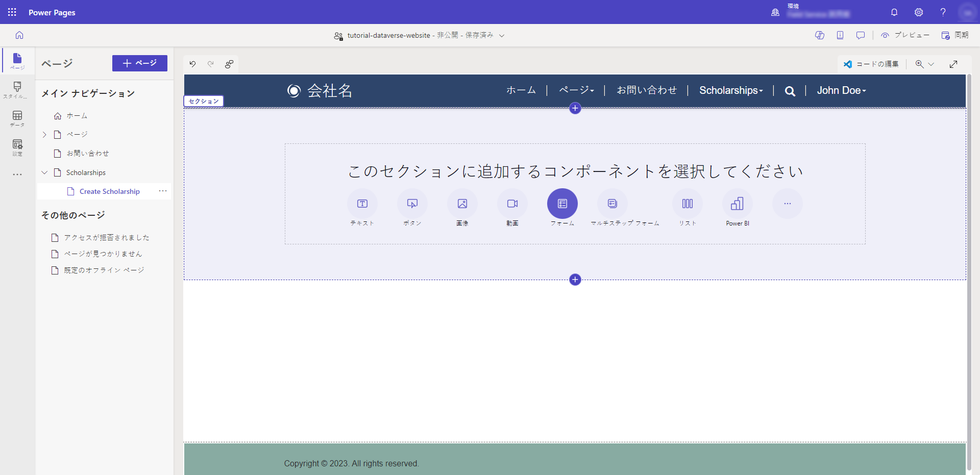Undo the last change

tap(192, 64)
